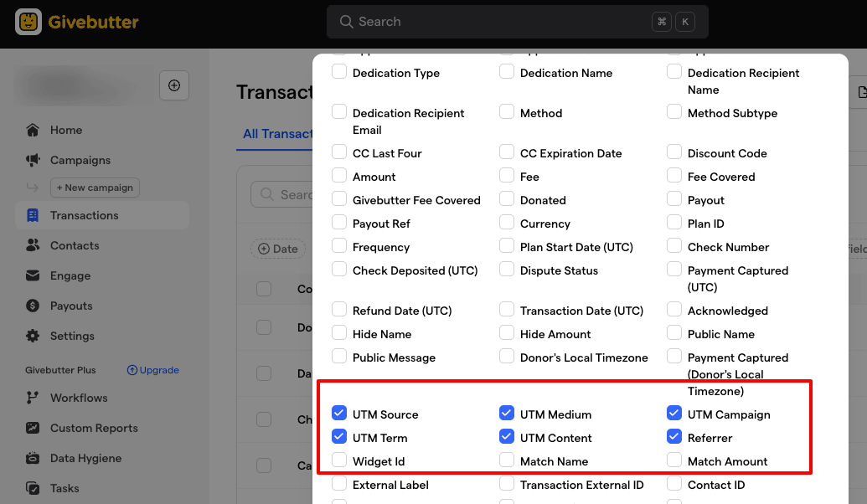Enable the Currency column checkbox

(507, 222)
